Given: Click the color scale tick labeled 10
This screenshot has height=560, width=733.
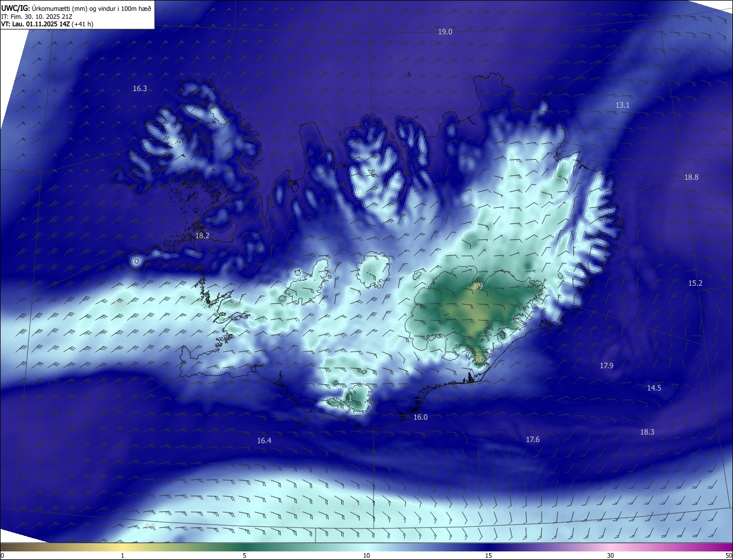Looking at the screenshot, I should (366, 555).
